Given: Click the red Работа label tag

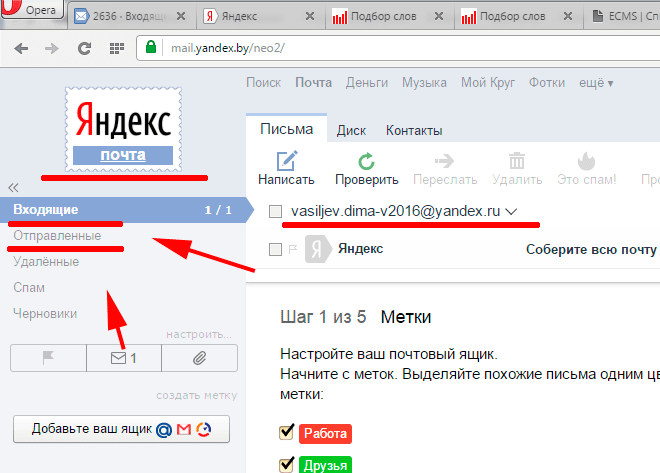Looking at the screenshot, I should 325,434.
